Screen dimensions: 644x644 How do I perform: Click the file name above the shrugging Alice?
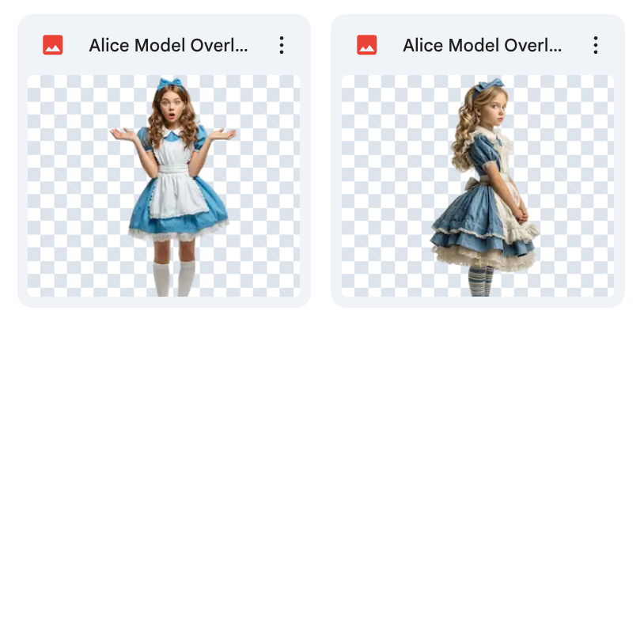(x=168, y=46)
